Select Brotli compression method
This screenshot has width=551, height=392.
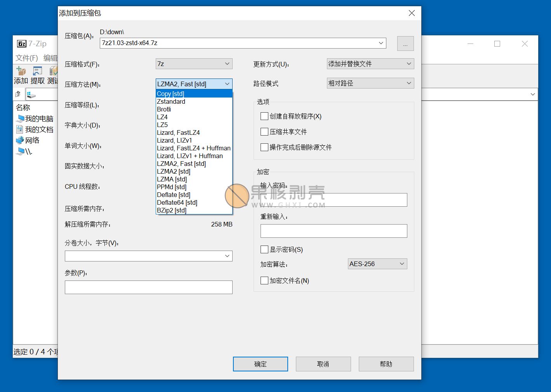194,109
